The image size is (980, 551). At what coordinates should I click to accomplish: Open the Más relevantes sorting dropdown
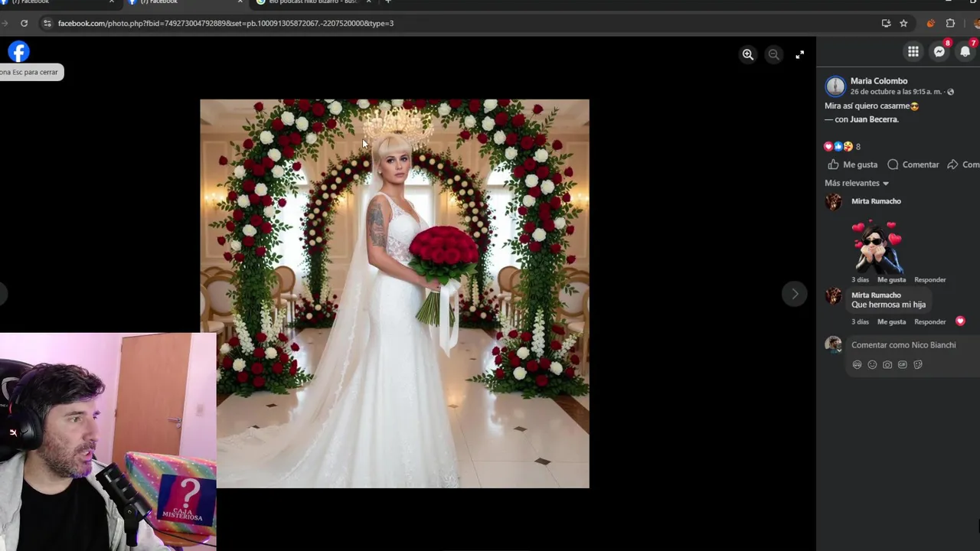point(857,183)
